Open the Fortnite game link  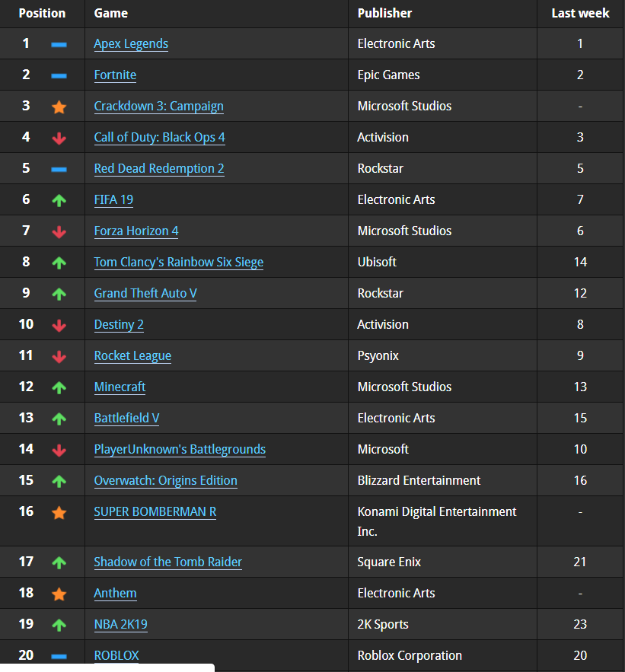tap(115, 75)
